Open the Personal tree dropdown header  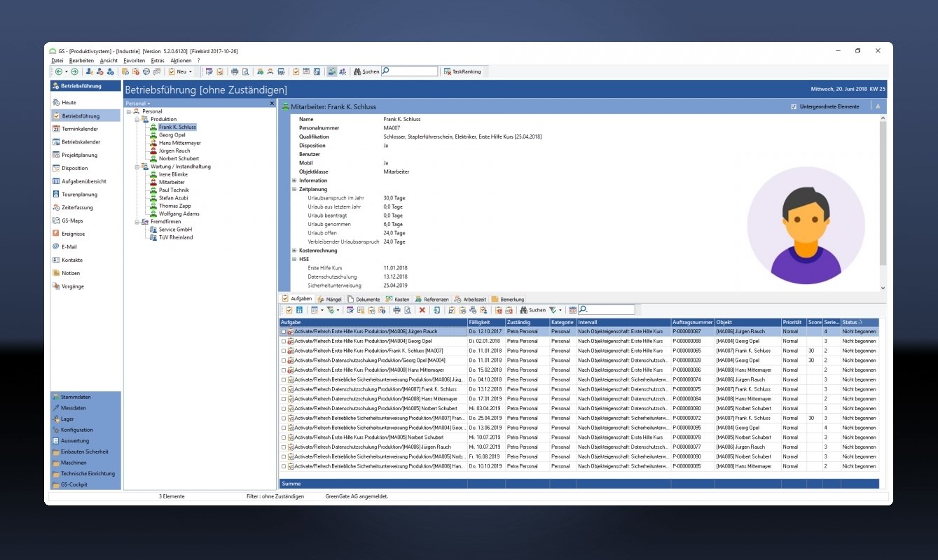pyautogui.click(x=138, y=103)
